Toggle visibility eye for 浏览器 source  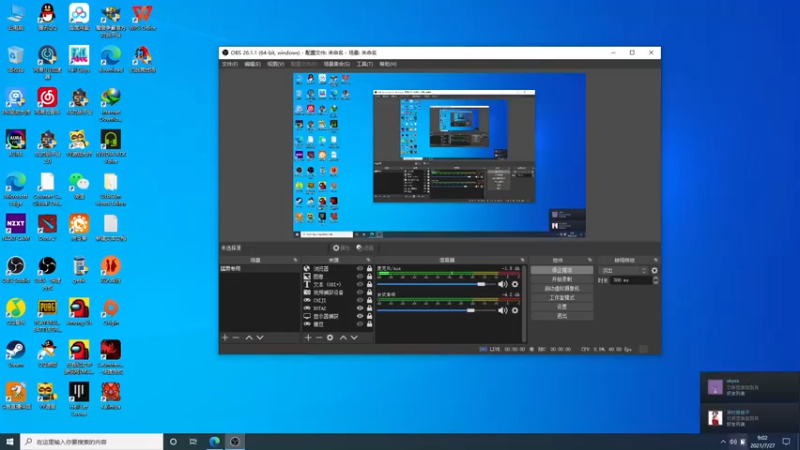tap(360, 268)
